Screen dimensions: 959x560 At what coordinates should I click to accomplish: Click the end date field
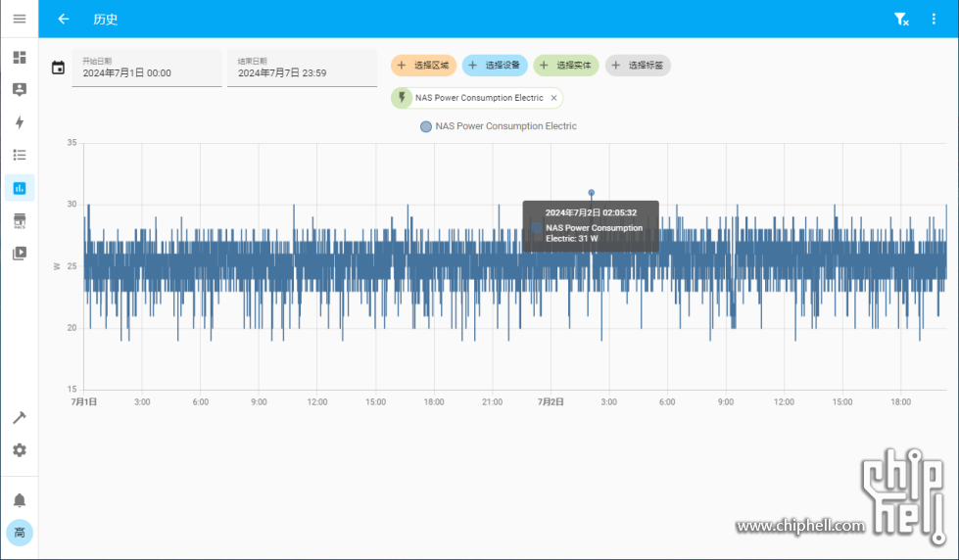click(302, 68)
